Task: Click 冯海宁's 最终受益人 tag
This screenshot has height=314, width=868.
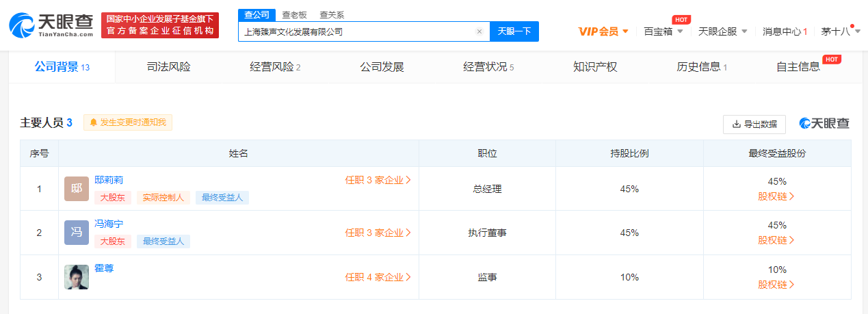Action: [x=163, y=241]
